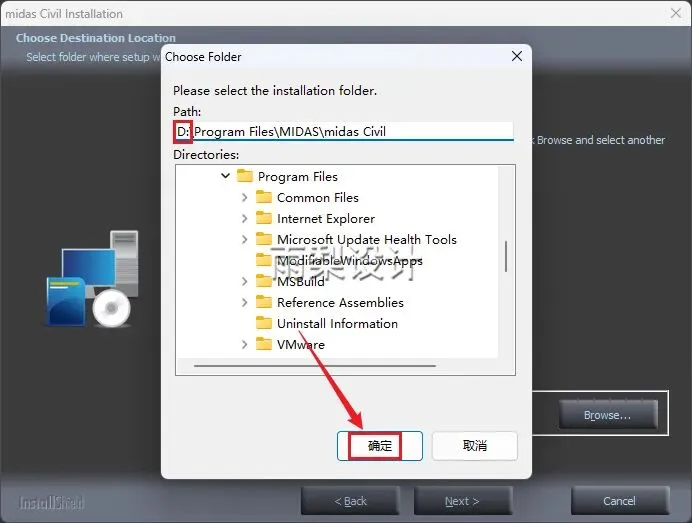Cancel folder selection with 取消 button
This screenshot has height=523, width=692.
tap(474, 446)
